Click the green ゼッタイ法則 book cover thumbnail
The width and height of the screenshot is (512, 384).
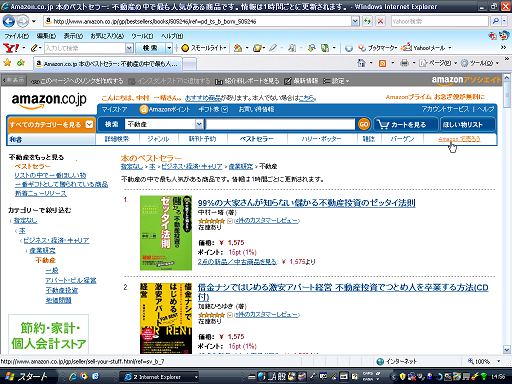166,233
